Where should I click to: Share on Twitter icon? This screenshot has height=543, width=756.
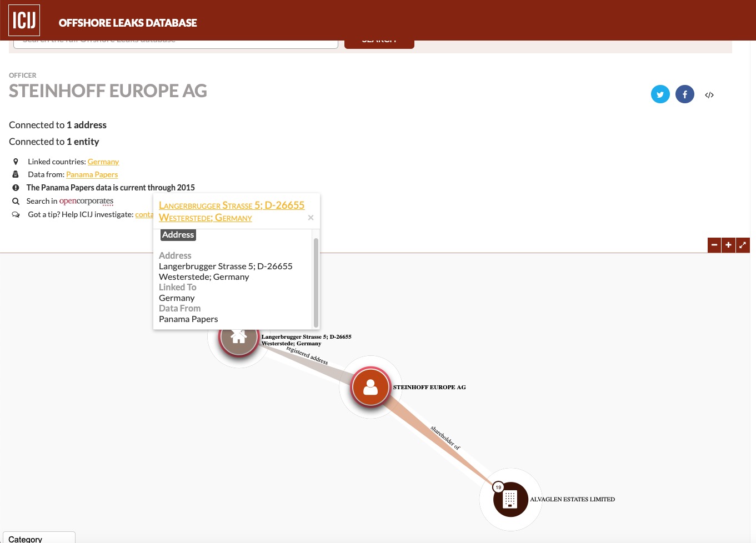660,94
